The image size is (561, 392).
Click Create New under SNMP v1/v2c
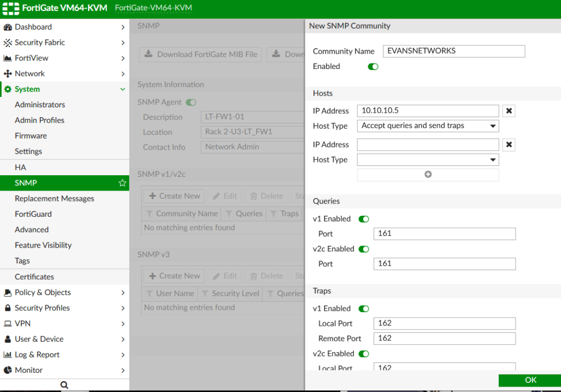(x=174, y=197)
